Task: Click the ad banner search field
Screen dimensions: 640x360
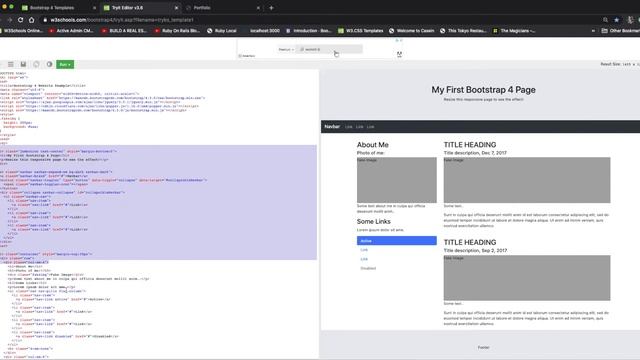Action: tap(329, 49)
